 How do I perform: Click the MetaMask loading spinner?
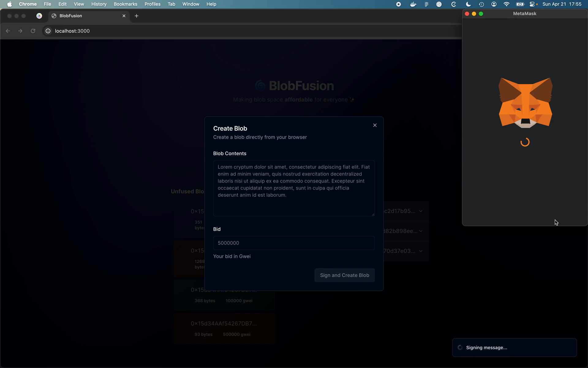[525, 142]
